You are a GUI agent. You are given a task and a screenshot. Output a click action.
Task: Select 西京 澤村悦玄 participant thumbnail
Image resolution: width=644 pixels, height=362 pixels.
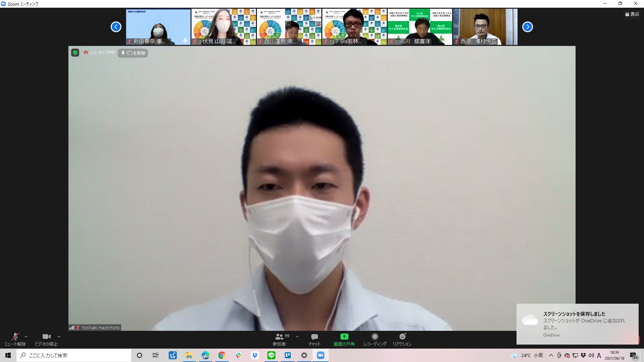(485, 27)
